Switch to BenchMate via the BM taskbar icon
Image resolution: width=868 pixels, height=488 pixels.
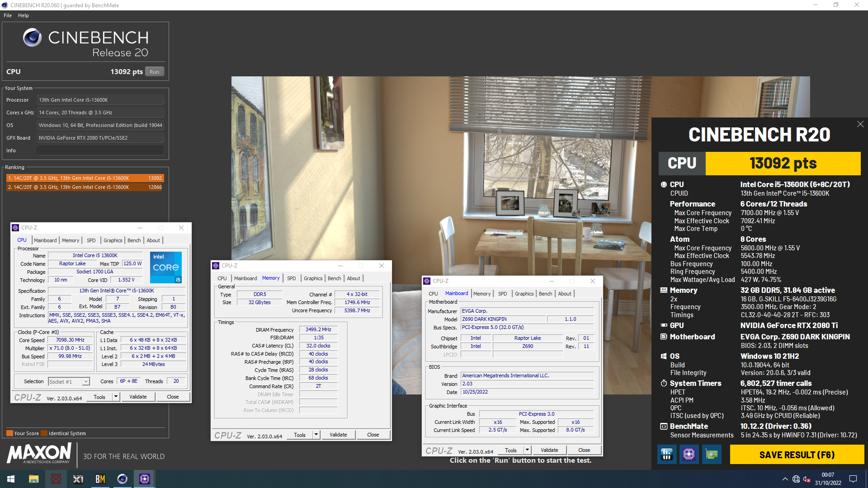(x=100, y=479)
